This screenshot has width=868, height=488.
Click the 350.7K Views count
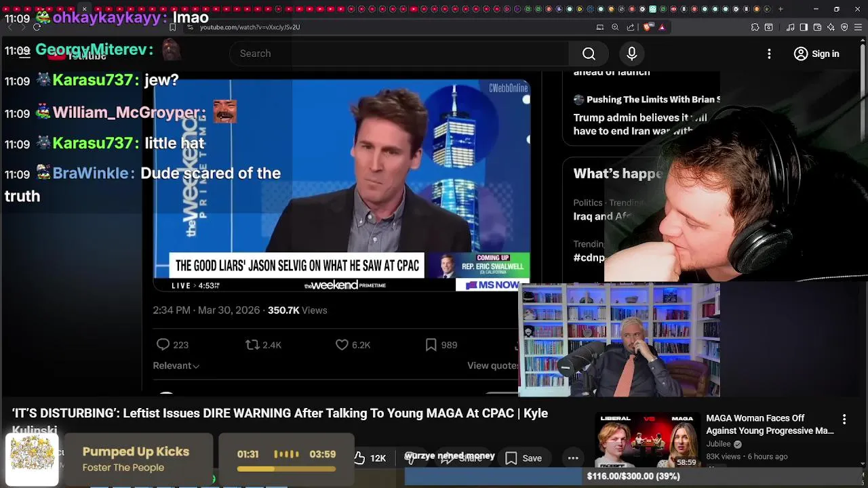(x=297, y=310)
